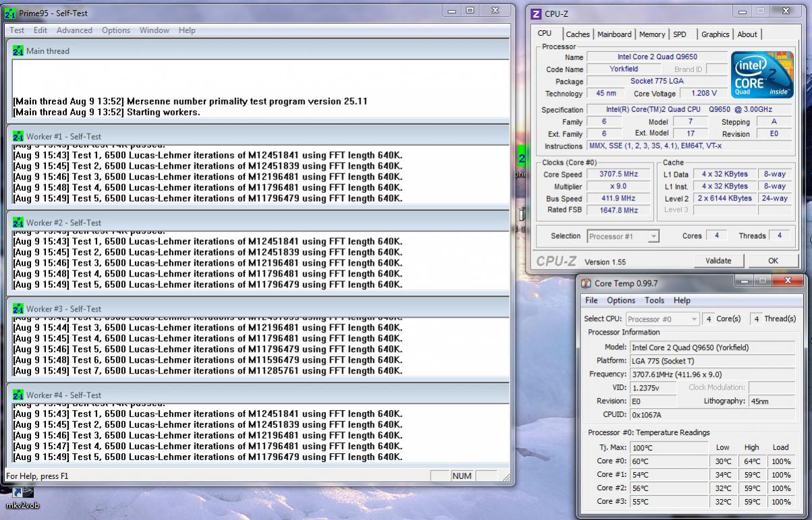Click the Code Name field showing Yorkfield
Image resolution: width=812 pixels, height=520 pixels.
[x=624, y=69]
